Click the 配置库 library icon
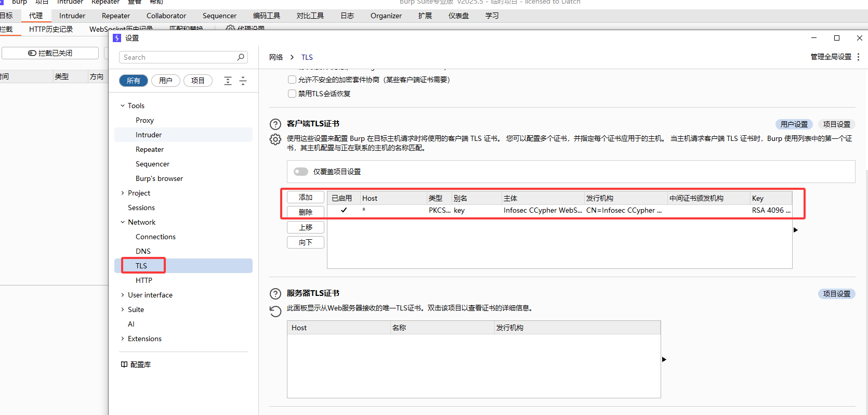868x415 pixels. tap(124, 365)
